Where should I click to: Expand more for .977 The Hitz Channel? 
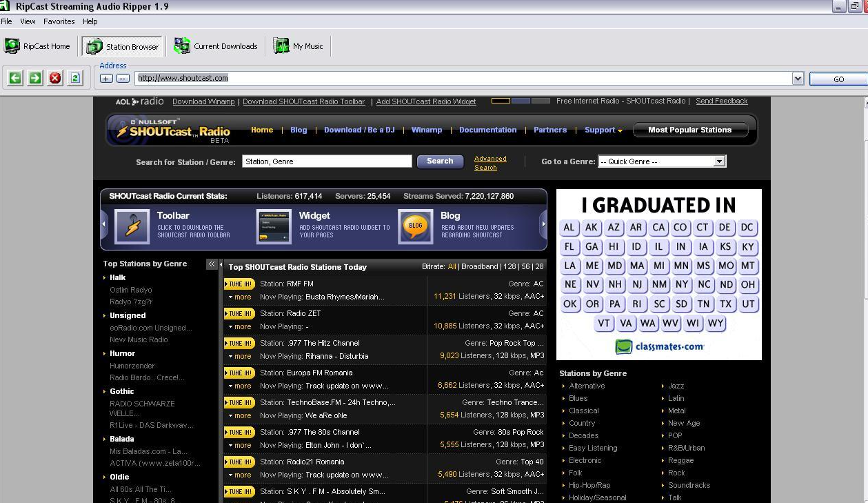coord(240,356)
